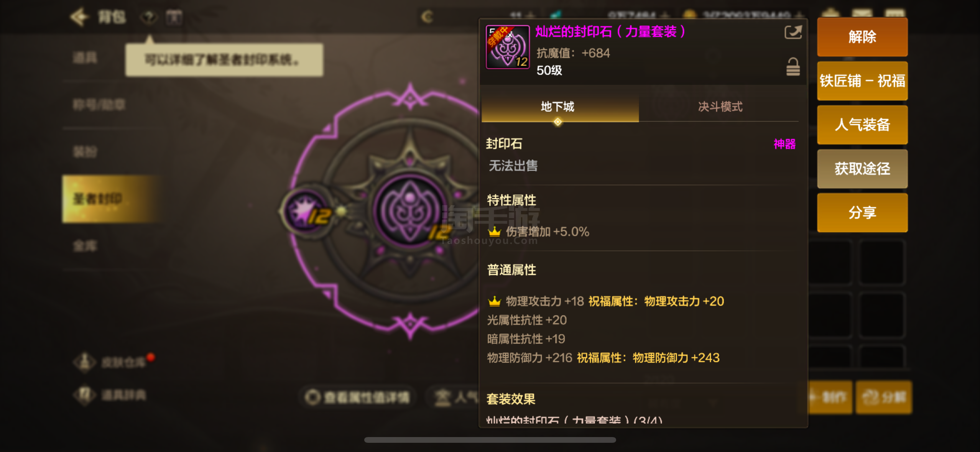Select the left seal slot with 12
Image resolution: width=980 pixels, height=452 pixels.
point(307,211)
